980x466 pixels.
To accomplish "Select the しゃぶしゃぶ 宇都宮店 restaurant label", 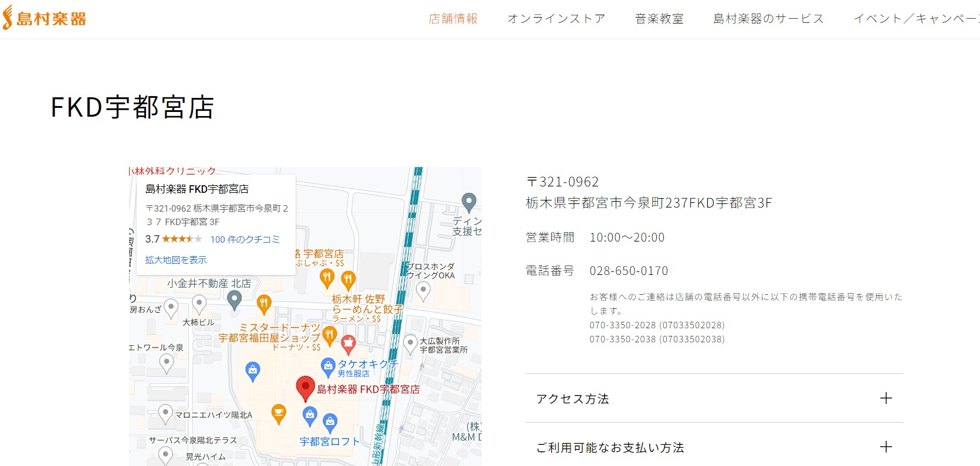I will tap(320, 258).
